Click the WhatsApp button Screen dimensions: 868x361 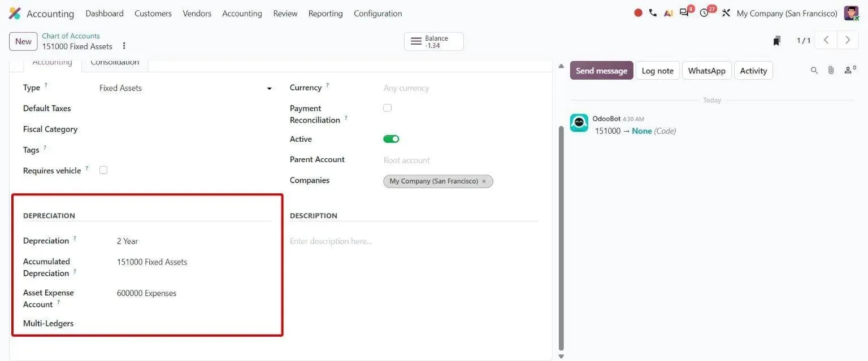[706, 71]
